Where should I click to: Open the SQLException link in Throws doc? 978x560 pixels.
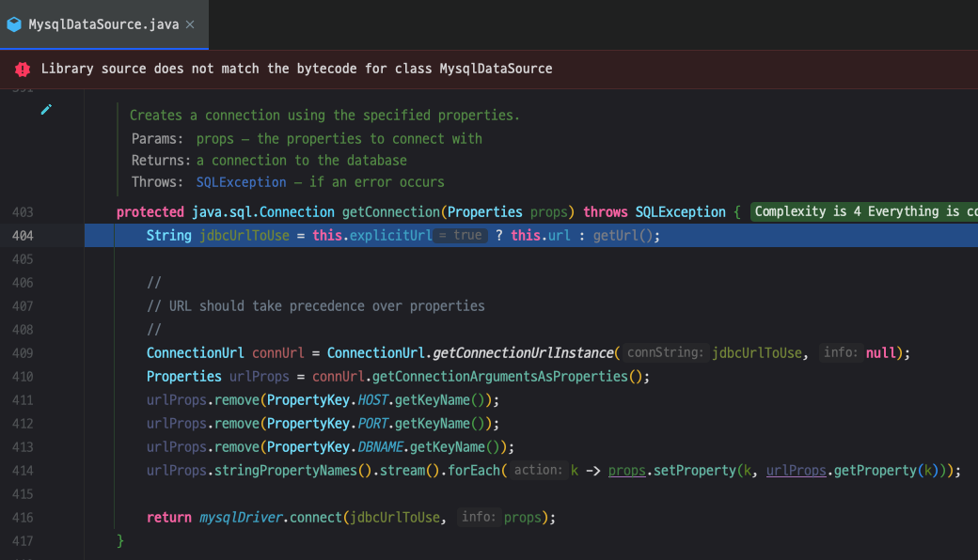(241, 182)
